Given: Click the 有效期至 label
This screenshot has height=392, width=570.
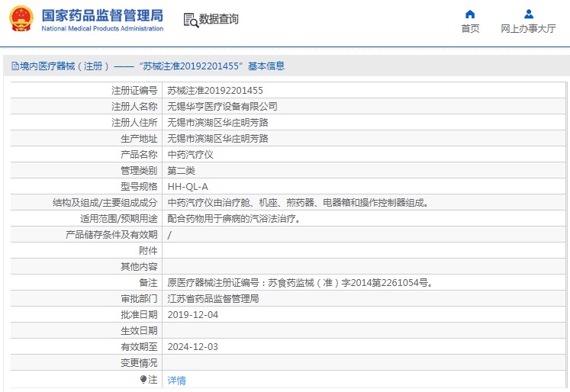Looking at the screenshot, I should point(139,346).
